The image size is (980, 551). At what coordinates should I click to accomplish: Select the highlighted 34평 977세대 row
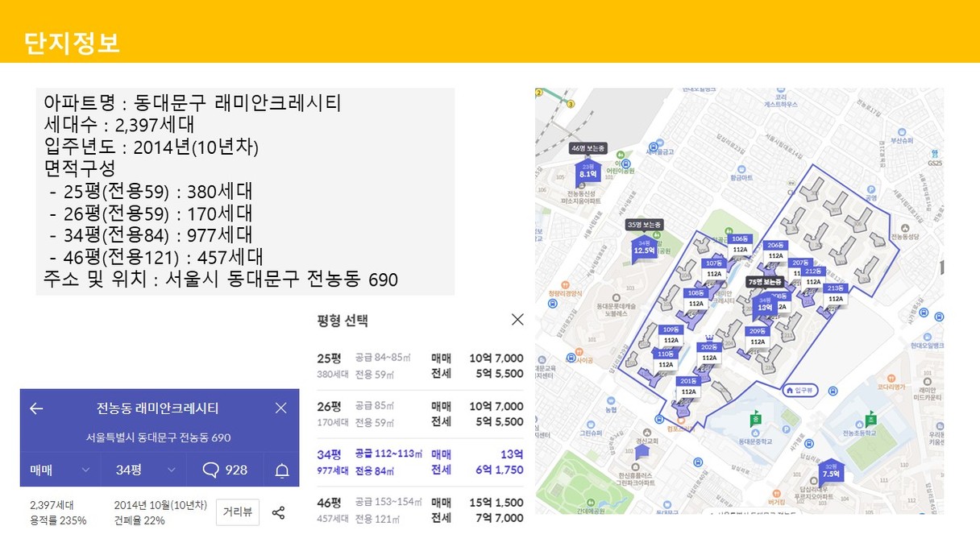(x=421, y=462)
